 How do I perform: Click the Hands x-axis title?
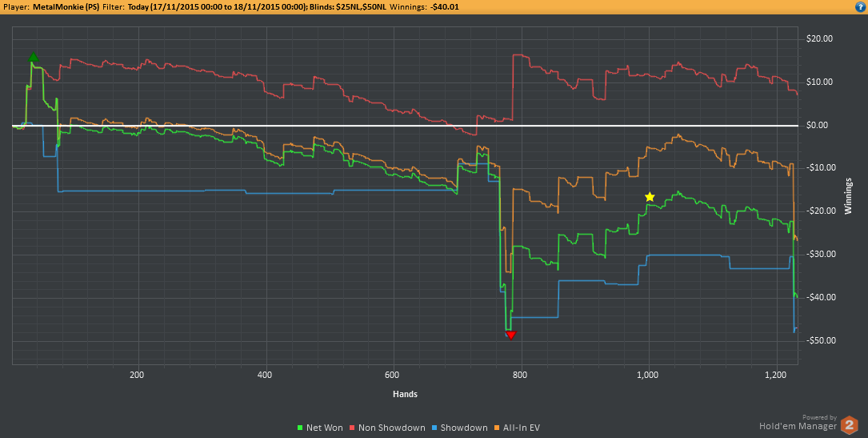pyautogui.click(x=405, y=395)
